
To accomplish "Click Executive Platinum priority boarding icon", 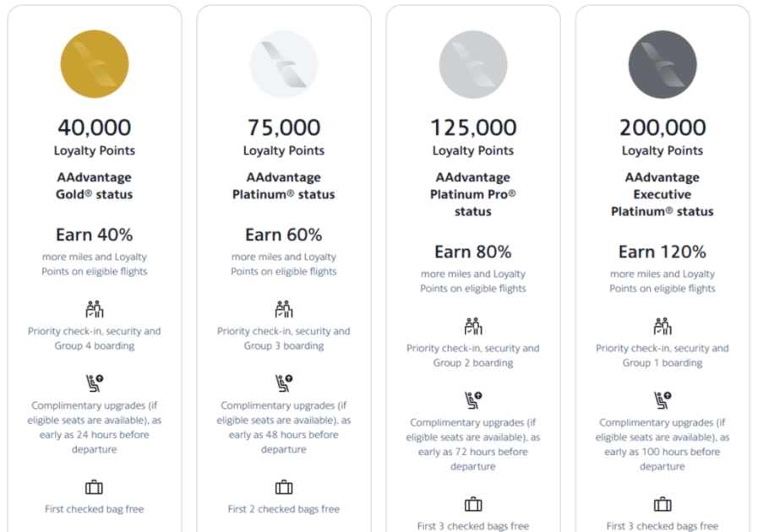I will tap(663, 326).
